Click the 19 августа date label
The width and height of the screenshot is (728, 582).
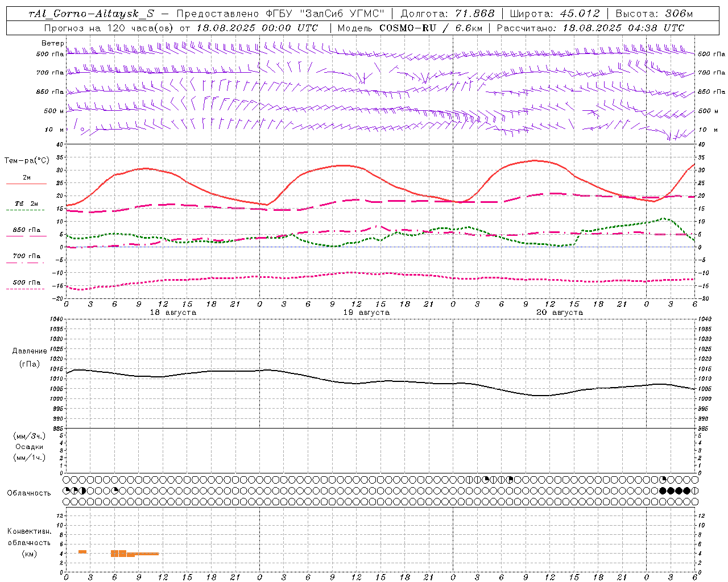click(366, 313)
